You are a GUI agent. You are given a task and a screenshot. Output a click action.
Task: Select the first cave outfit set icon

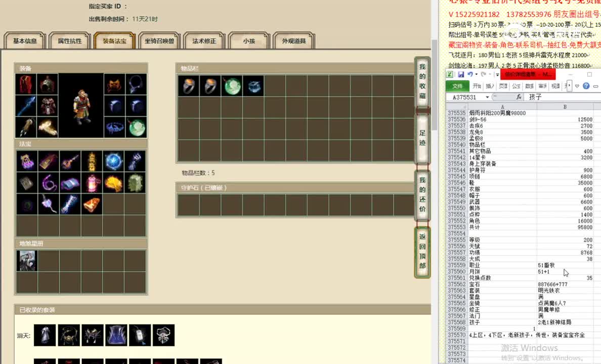tap(45, 335)
